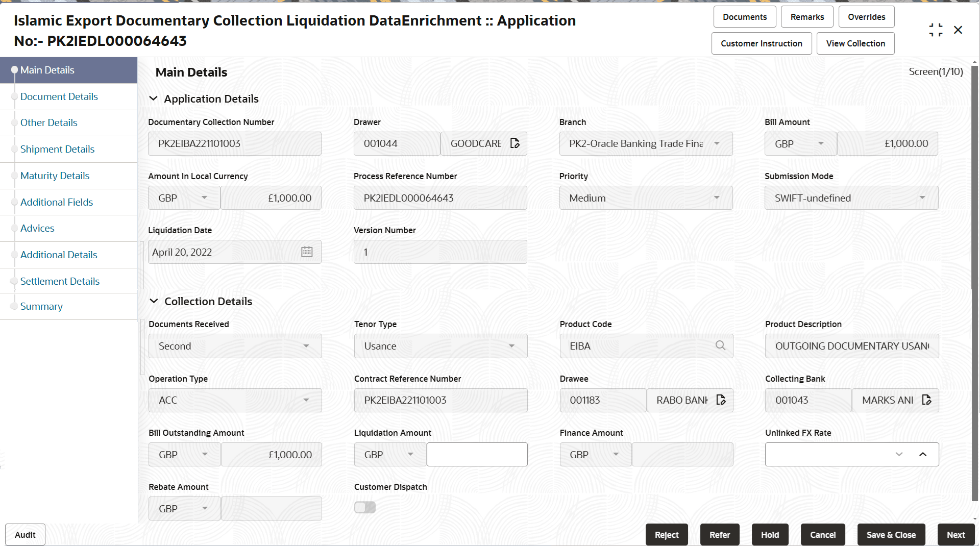Viewport: 980px width, 546px height.
Task: Collapse the Application Details section
Action: [154, 98]
